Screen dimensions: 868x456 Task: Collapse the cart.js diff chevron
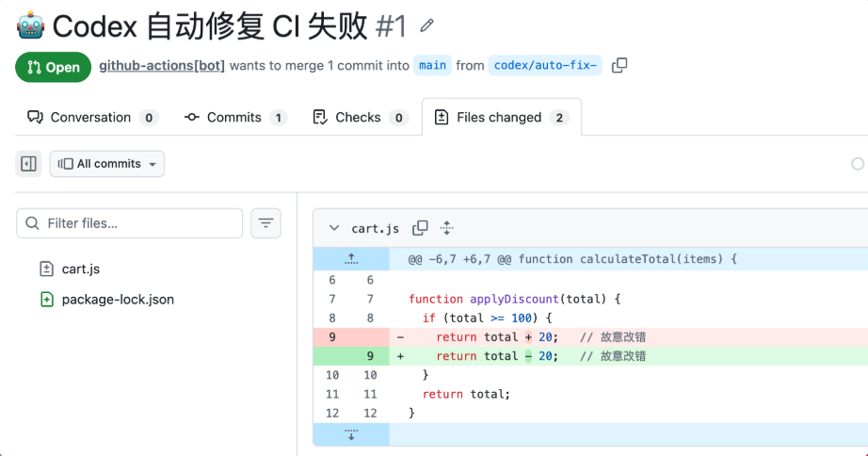coord(334,228)
